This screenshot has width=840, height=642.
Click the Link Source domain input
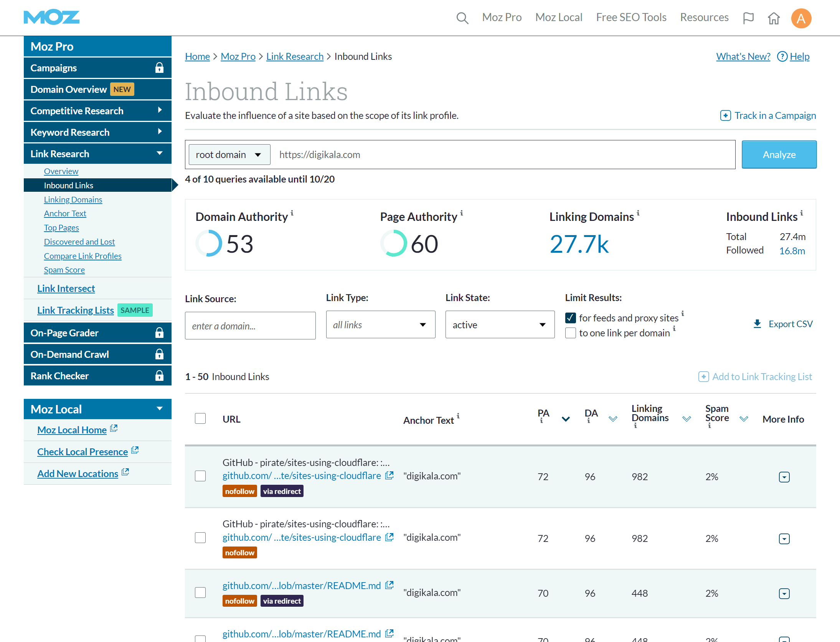[250, 326]
